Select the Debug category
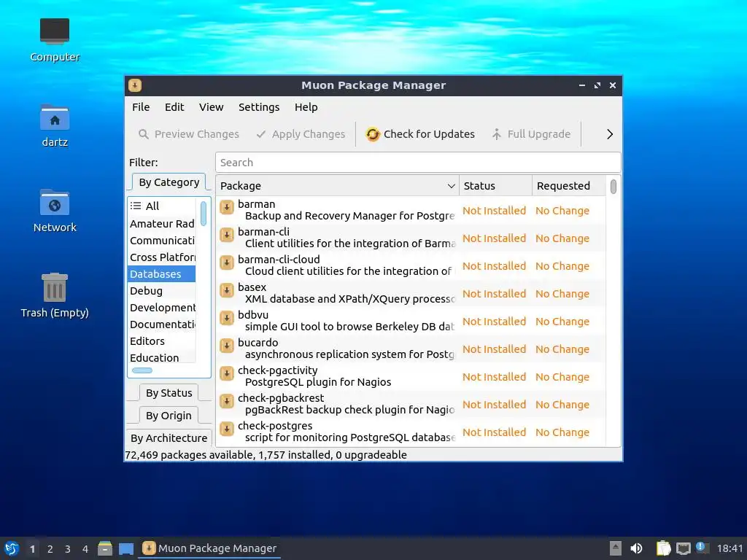 point(162,290)
